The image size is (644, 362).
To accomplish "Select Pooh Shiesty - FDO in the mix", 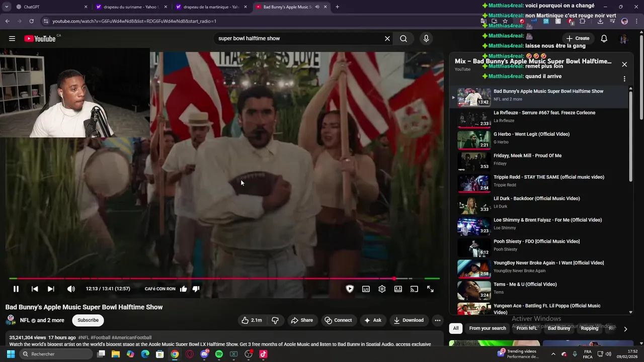I will (540, 247).
